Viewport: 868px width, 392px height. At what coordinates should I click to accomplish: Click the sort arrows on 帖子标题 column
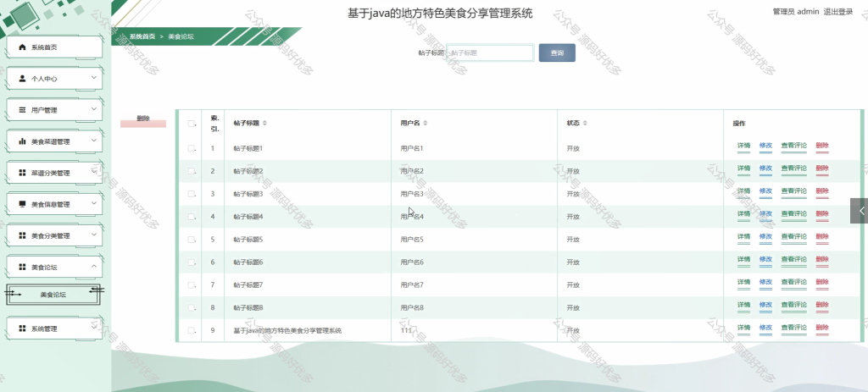pyautogui.click(x=264, y=124)
